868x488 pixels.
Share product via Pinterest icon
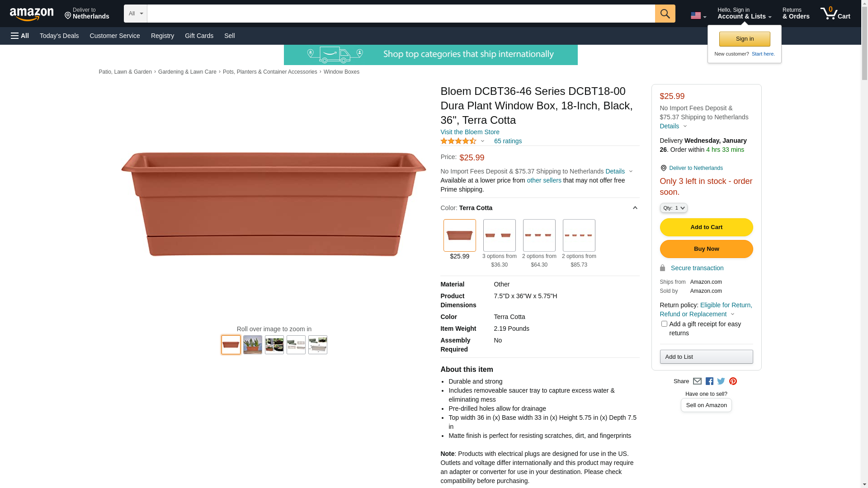point(733,381)
